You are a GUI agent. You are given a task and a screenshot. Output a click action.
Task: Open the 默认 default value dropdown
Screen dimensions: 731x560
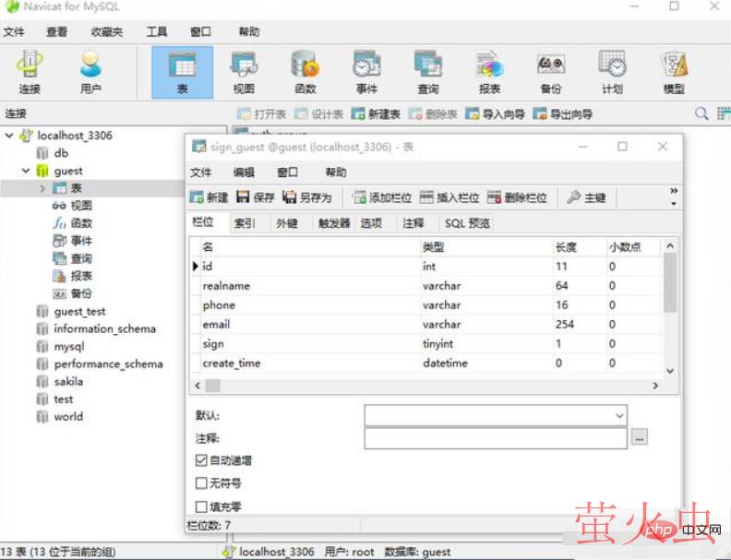coord(619,416)
